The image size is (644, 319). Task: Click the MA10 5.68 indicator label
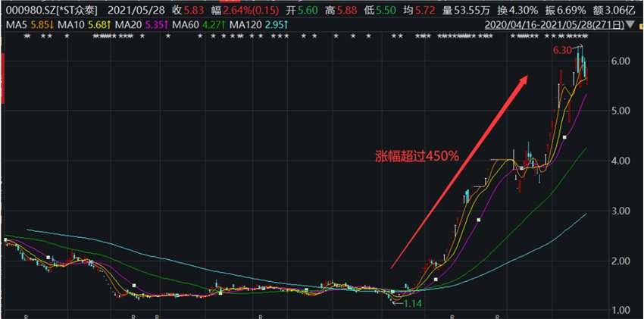click(x=84, y=25)
